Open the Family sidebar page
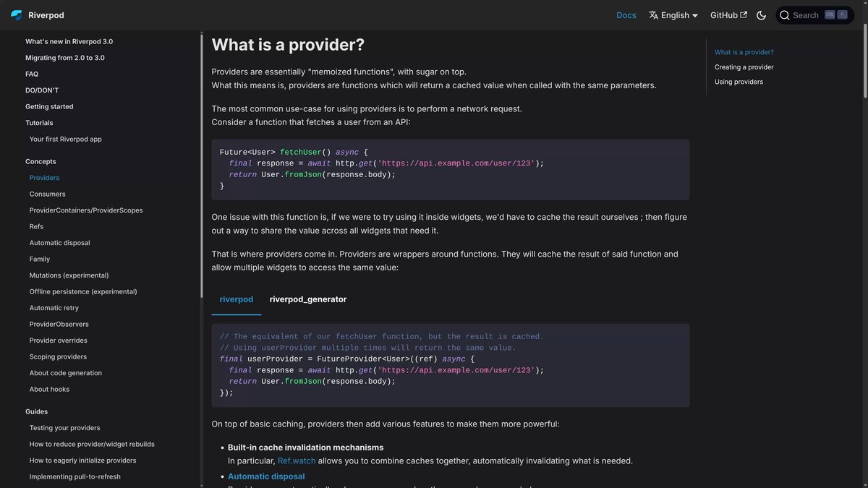This screenshot has height=488, width=868. 40,259
